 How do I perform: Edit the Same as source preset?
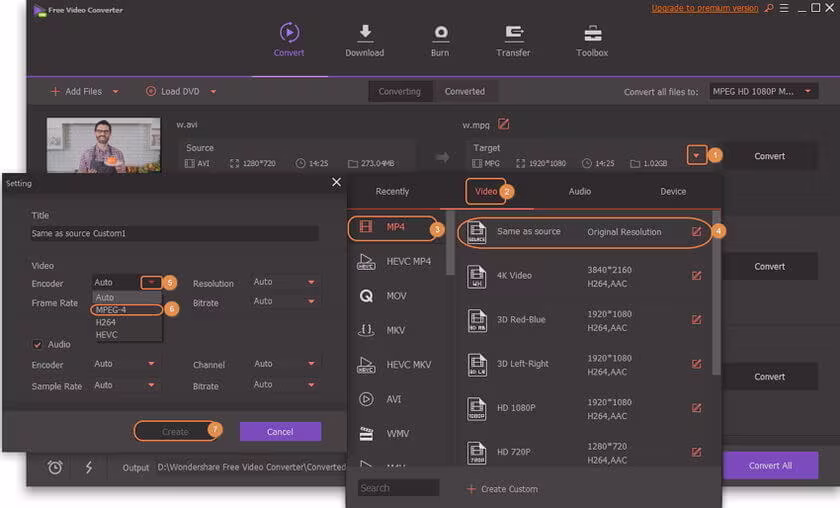tap(696, 231)
